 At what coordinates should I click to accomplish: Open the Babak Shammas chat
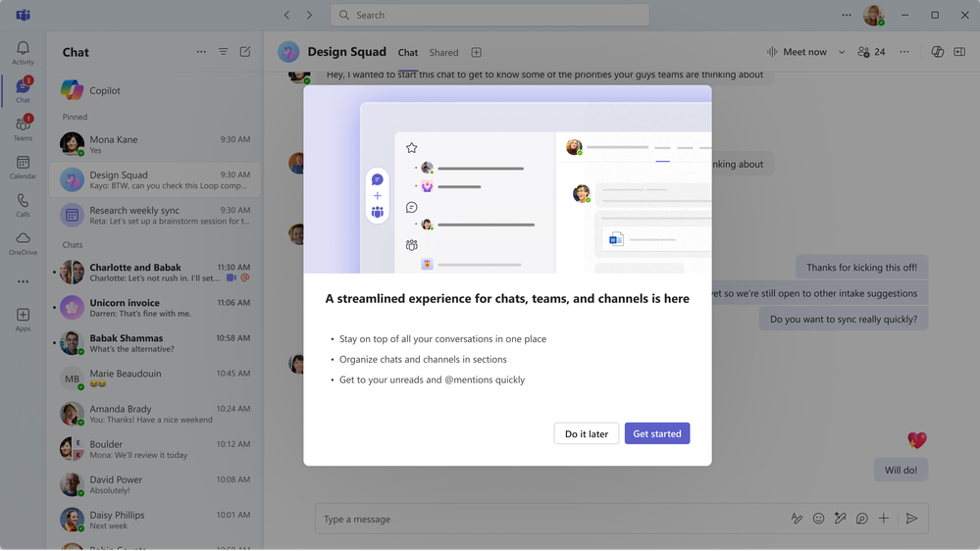point(155,343)
